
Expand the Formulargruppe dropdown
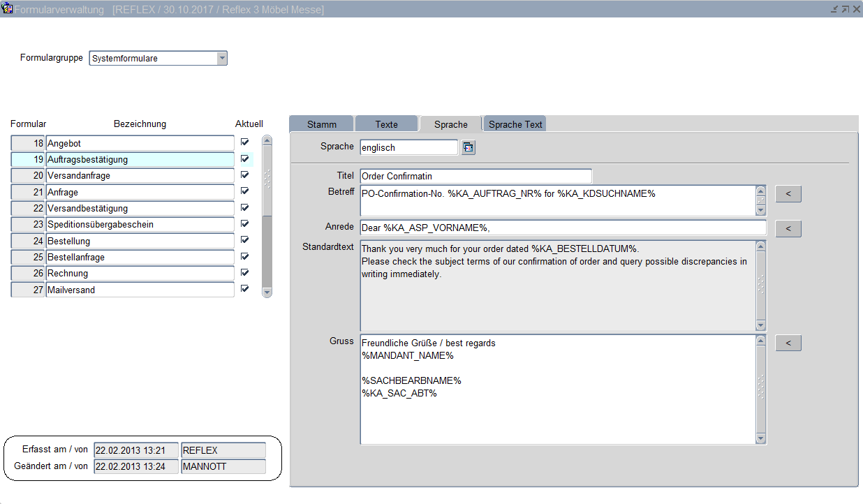pyautogui.click(x=222, y=59)
